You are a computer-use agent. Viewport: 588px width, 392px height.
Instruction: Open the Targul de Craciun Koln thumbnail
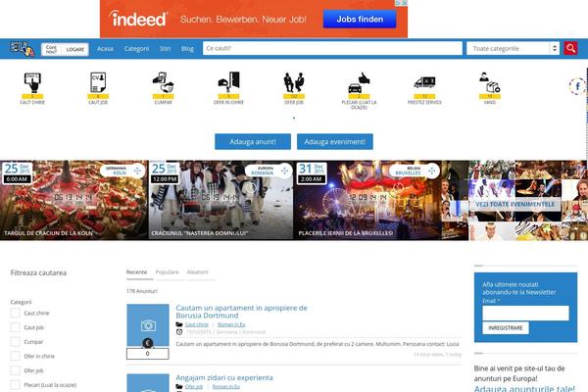click(73, 200)
